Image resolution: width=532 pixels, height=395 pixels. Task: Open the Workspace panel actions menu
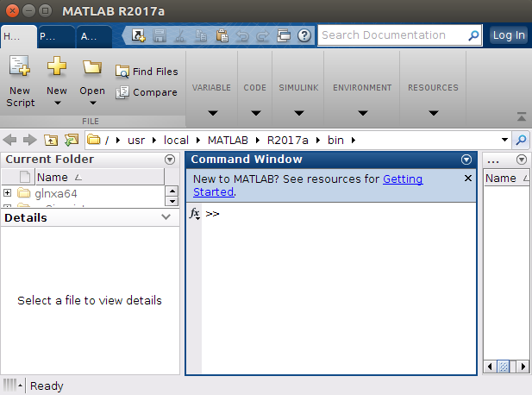pyautogui.click(x=522, y=160)
